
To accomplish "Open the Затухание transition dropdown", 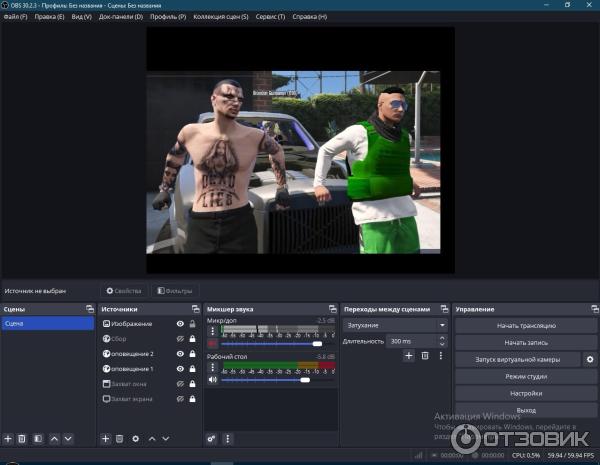I will point(395,325).
